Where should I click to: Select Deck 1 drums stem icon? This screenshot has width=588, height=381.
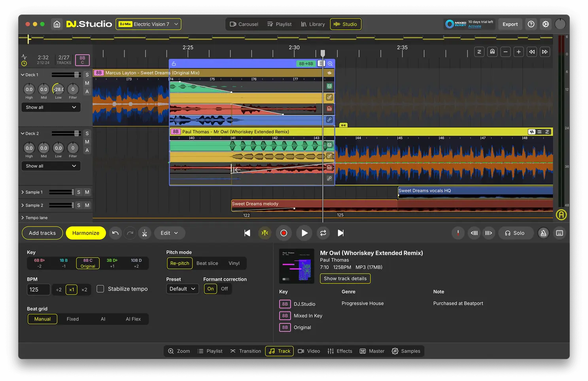[329, 86]
